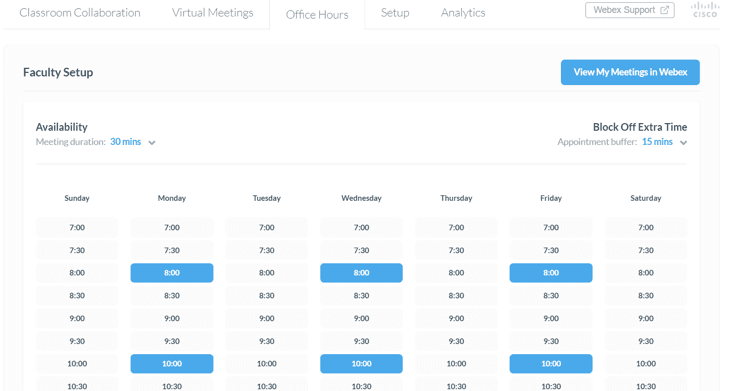Click the Availability heading
Viewport: 750px width, 391px height.
pyautogui.click(x=62, y=127)
